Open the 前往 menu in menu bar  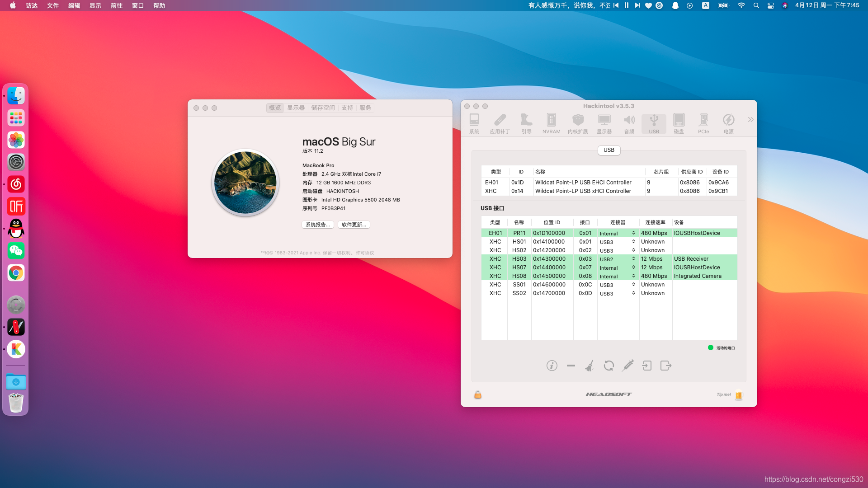click(117, 5)
